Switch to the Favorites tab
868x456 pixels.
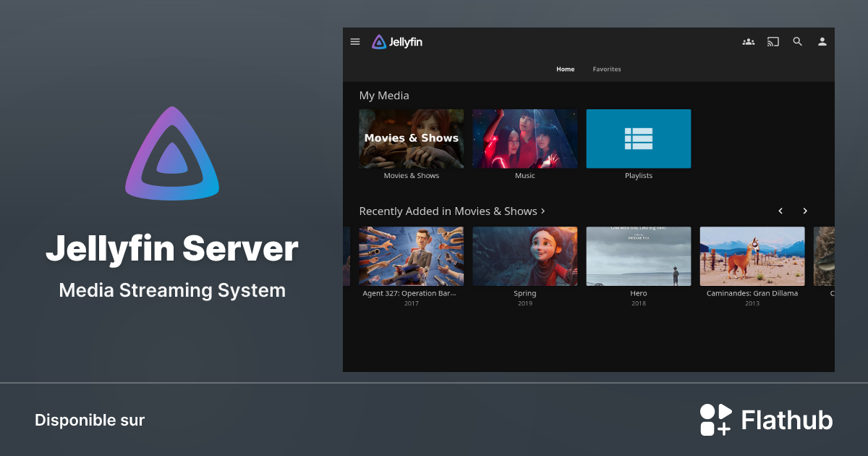pos(606,69)
